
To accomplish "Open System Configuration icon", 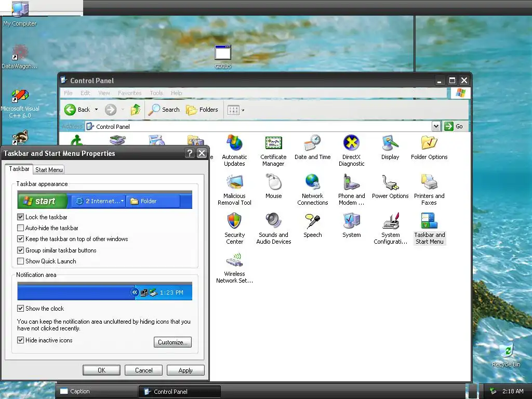I will pyautogui.click(x=390, y=229).
